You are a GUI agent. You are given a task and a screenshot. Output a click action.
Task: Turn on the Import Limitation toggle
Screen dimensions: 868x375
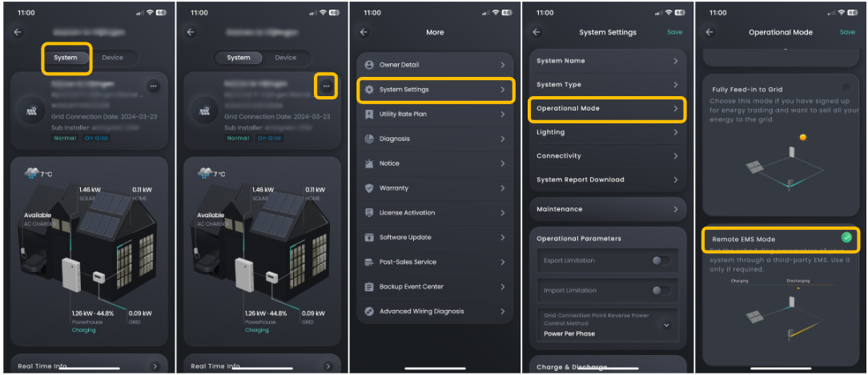click(x=661, y=291)
